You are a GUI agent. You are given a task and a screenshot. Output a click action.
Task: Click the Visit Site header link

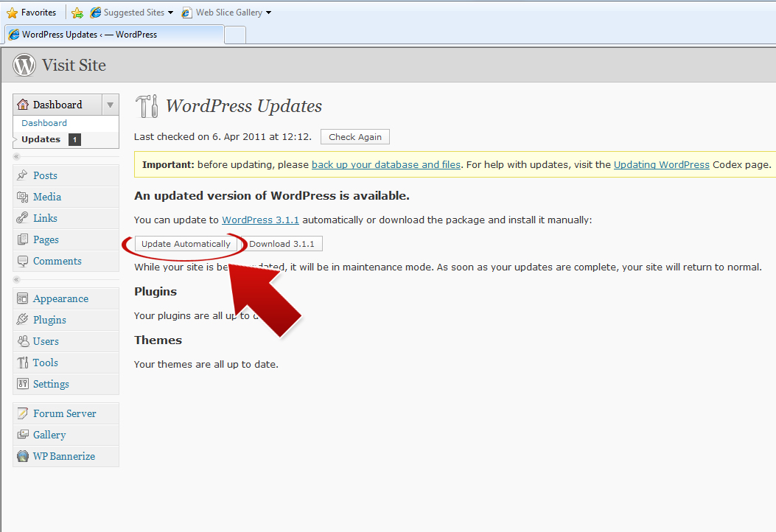point(74,65)
